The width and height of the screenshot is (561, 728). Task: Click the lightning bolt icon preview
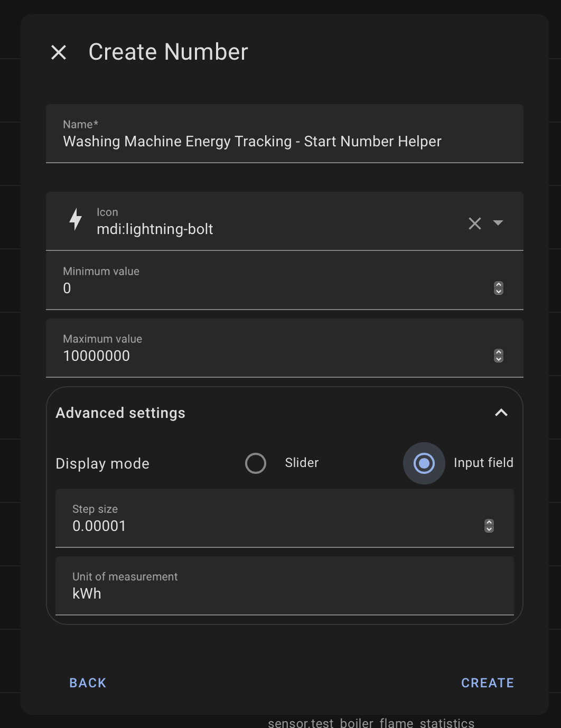[x=76, y=219]
